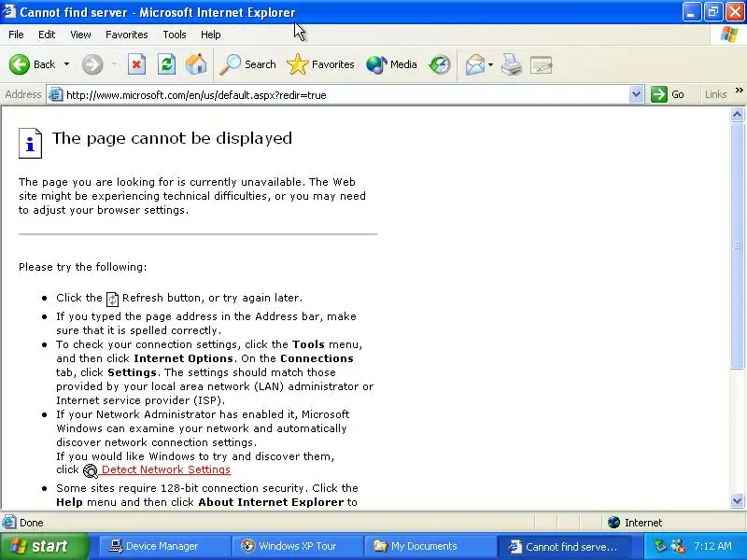Expand the Mail dropdown arrow
Screen dimensions: 747x560
(x=491, y=64)
